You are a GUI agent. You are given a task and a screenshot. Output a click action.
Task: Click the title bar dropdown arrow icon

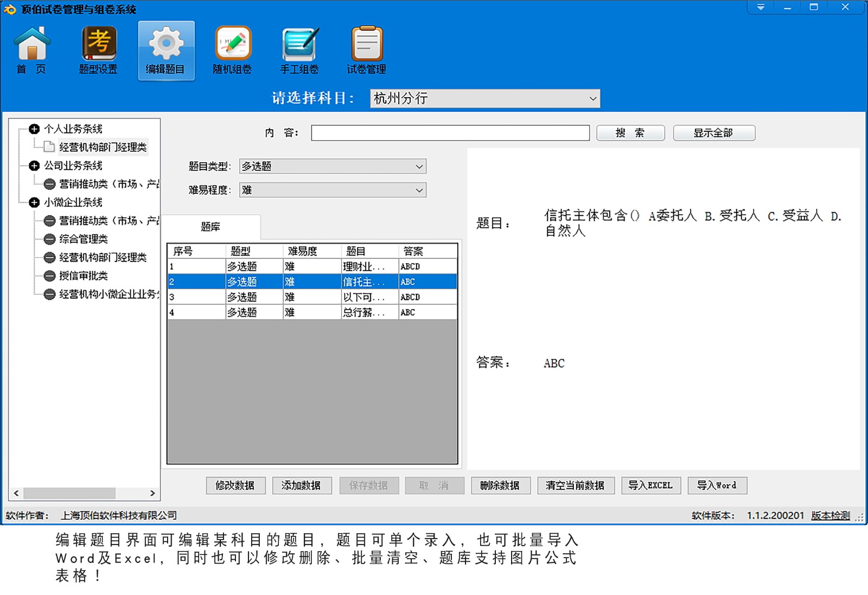coord(761,8)
